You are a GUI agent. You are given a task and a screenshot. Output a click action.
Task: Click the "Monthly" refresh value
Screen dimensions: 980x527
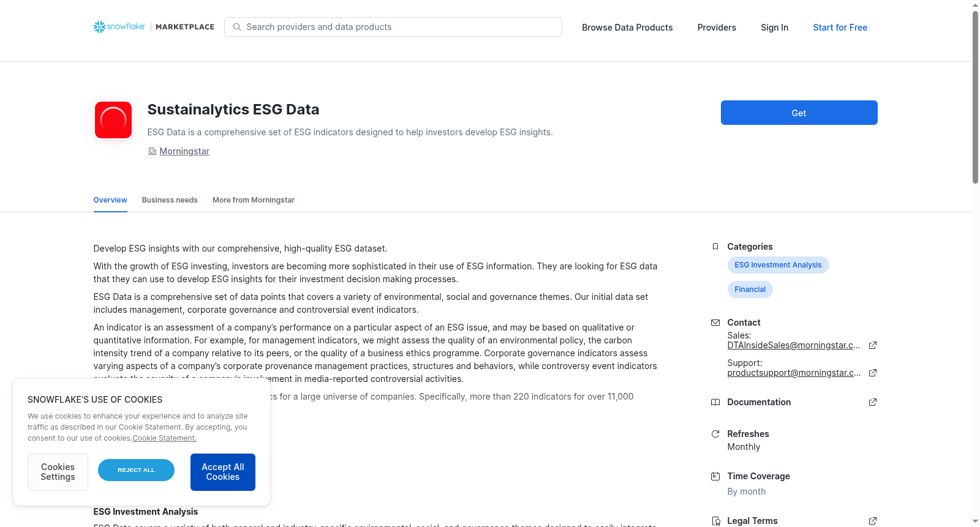(744, 447)
